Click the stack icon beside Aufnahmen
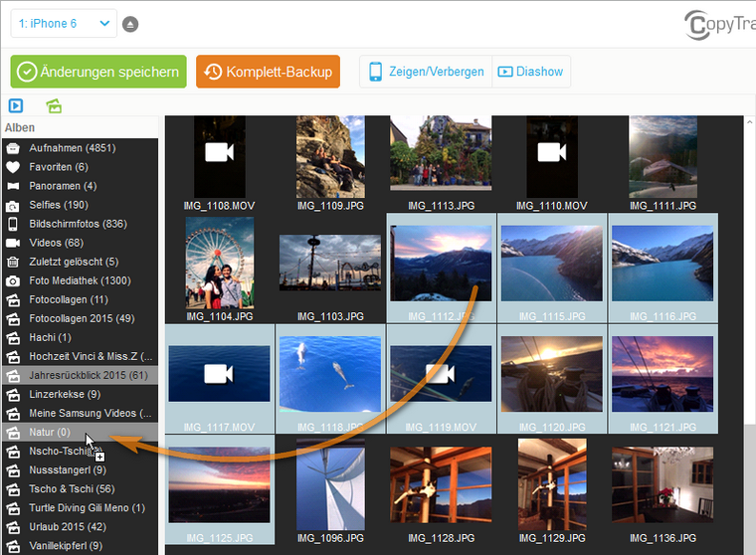 13,148
